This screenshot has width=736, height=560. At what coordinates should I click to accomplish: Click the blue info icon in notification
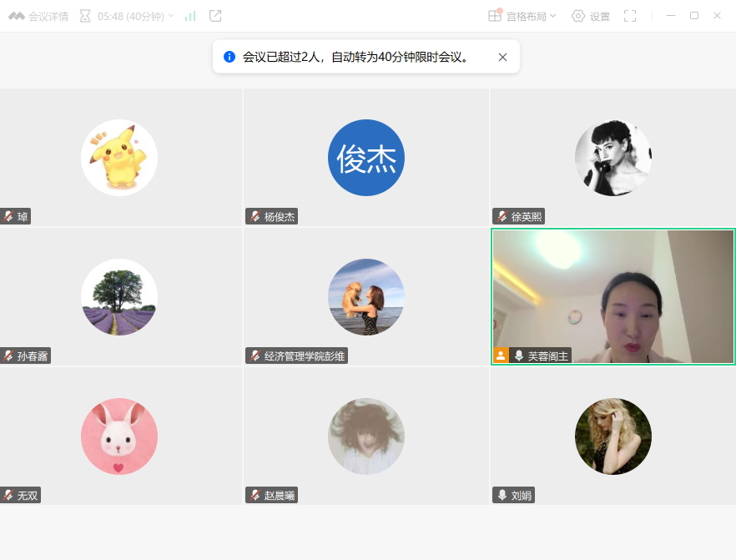pos(229,57)
